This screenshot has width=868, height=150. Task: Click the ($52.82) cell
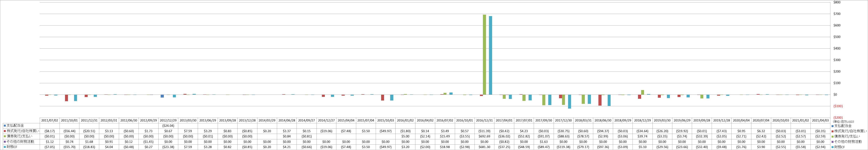point(524,137)
